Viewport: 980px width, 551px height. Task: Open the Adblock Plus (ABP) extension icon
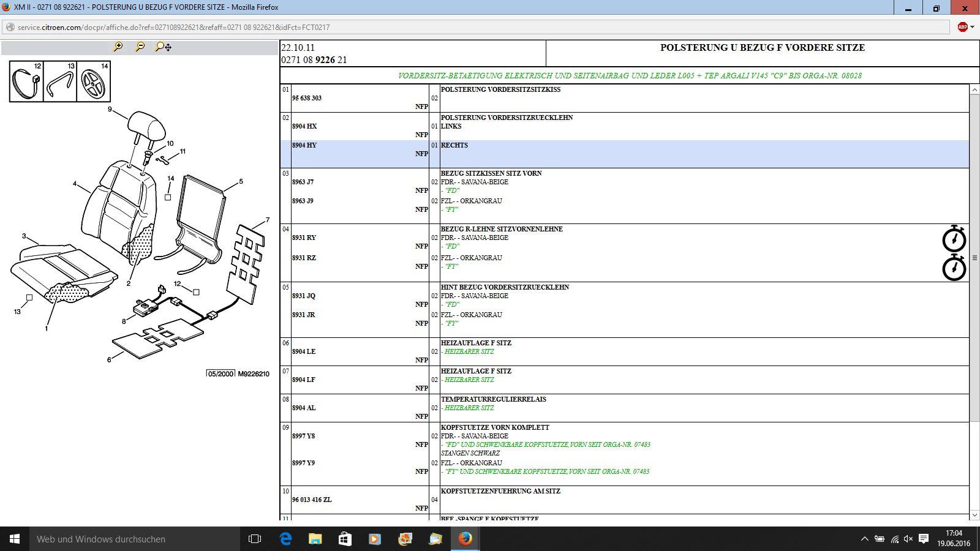pos(962,27)
